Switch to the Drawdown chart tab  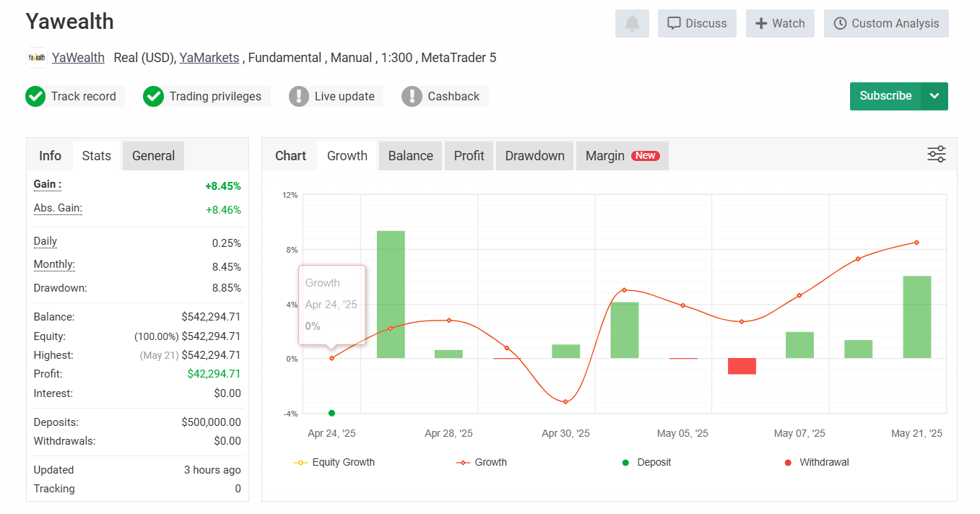[534, 156]
